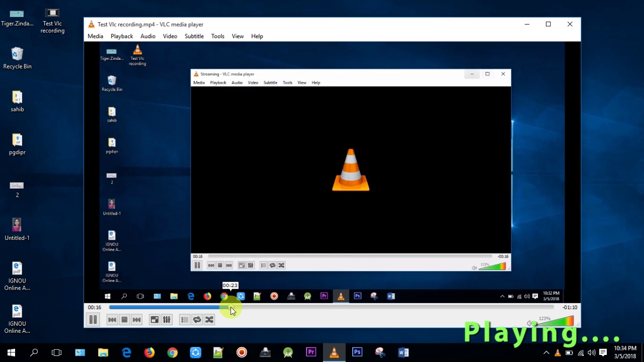Screen dimensions: 644x362
Task: Open the taskbar clock showing 10:34 PM
Action: click(625, 352)
